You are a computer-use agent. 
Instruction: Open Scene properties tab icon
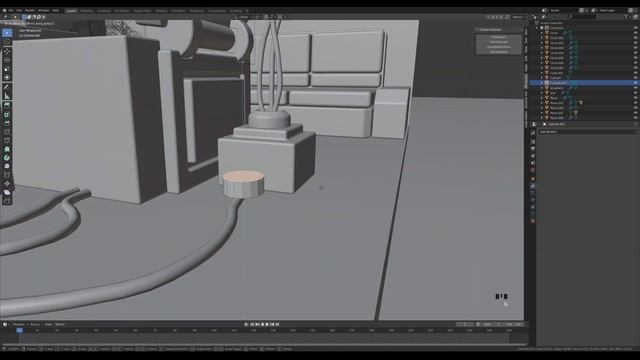pyautogui.click(x=533, y=163)
